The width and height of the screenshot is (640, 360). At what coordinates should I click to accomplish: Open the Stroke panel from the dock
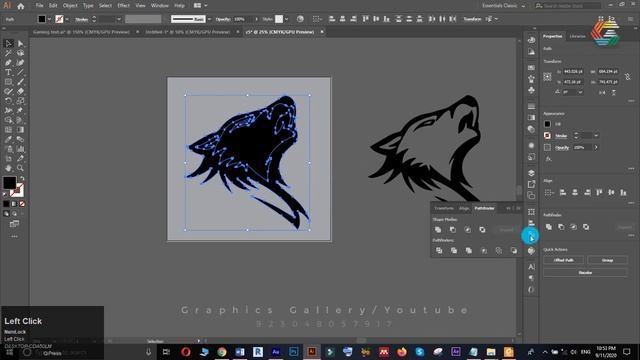531,107
